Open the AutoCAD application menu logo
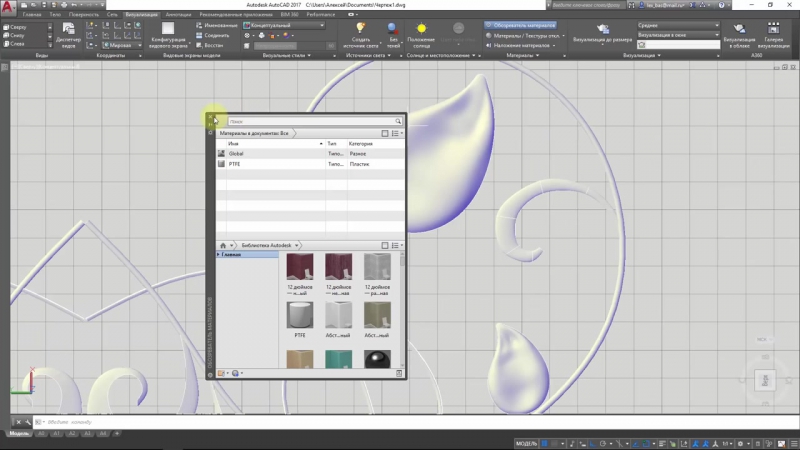Screen dimensions: 800x450 7,7
